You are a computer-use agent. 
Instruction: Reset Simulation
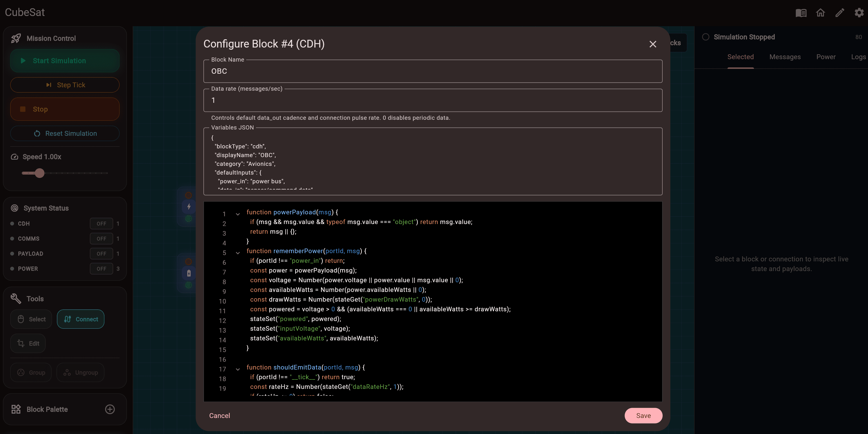click(x=65, y=134)
